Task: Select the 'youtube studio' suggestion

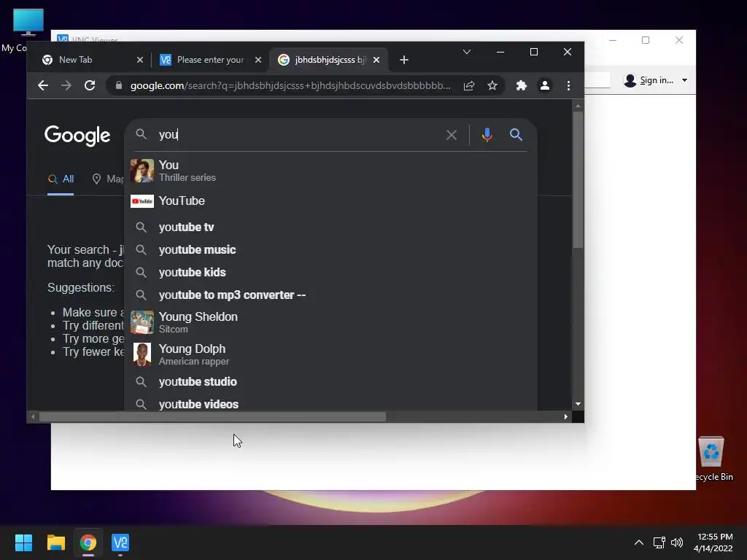Action: point(330,382)
